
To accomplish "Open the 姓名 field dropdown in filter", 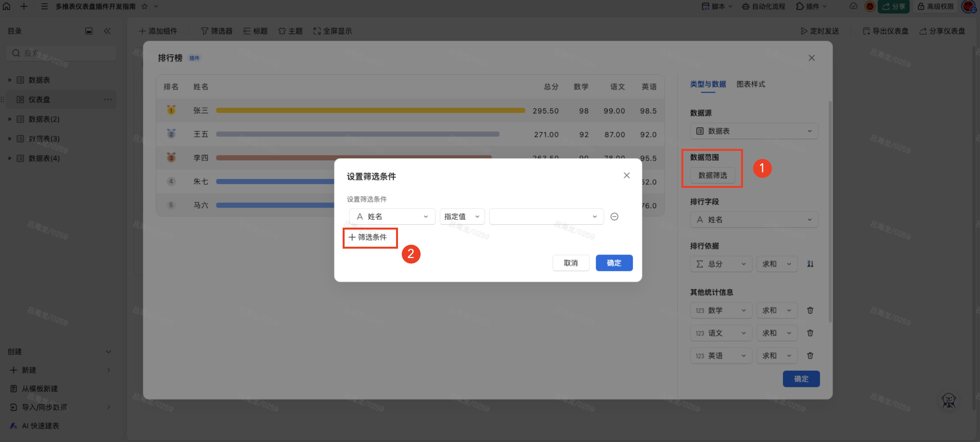I will [x=392, y=217].
